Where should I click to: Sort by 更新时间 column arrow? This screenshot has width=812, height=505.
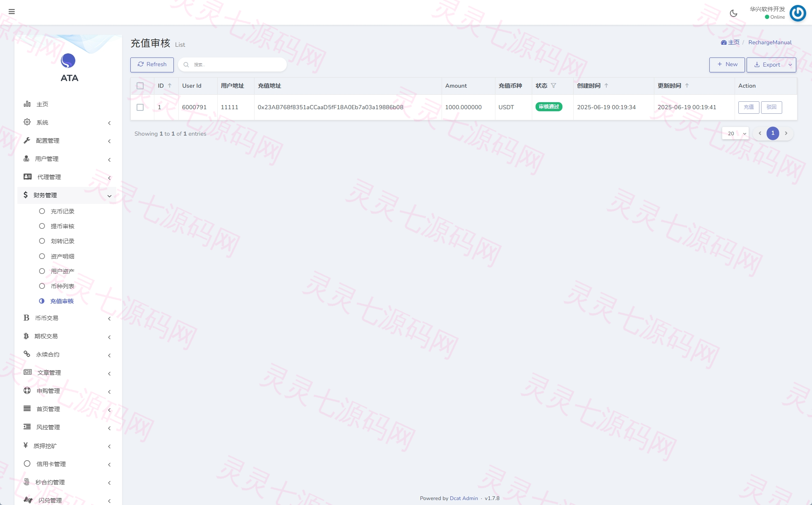(x=687, y=86)
